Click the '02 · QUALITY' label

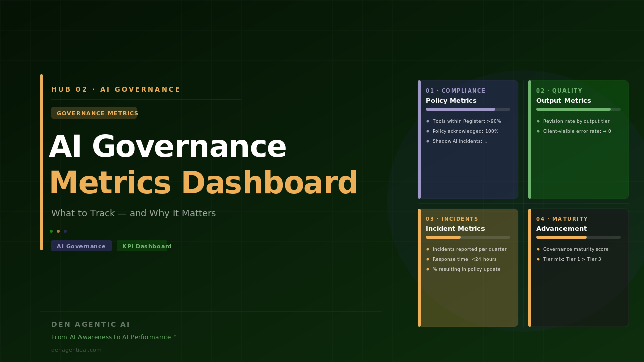(559, 91)
